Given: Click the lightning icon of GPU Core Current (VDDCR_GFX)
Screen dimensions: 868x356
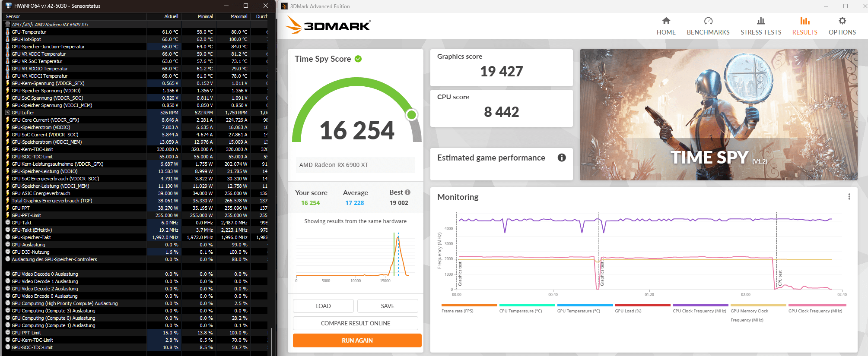Looking at the screenshot, I should [x=7, y=120].
